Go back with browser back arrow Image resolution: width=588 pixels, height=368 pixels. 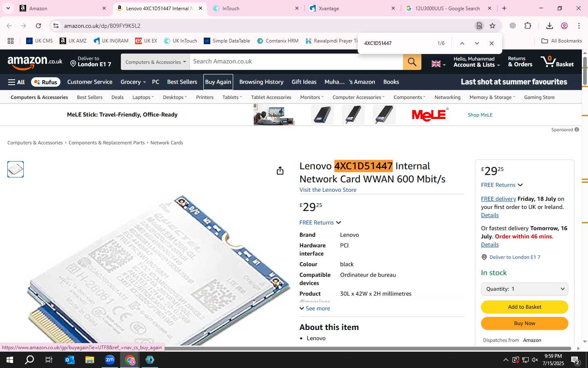click(9, 26)
